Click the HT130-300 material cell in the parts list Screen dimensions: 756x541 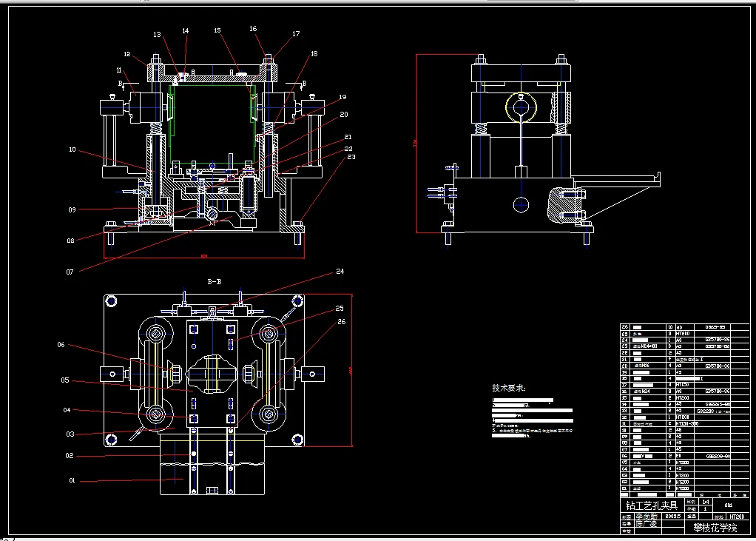click(687, 424)
